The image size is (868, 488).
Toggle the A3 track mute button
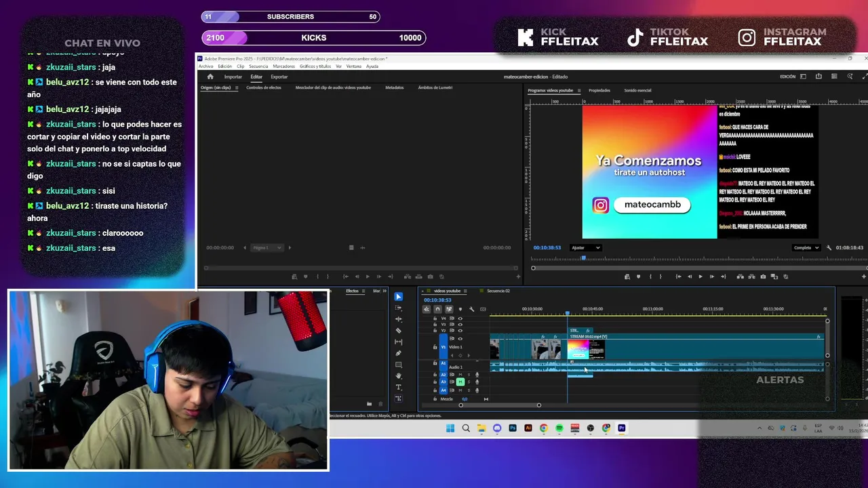pyautogui.click(x=460, y=382)
